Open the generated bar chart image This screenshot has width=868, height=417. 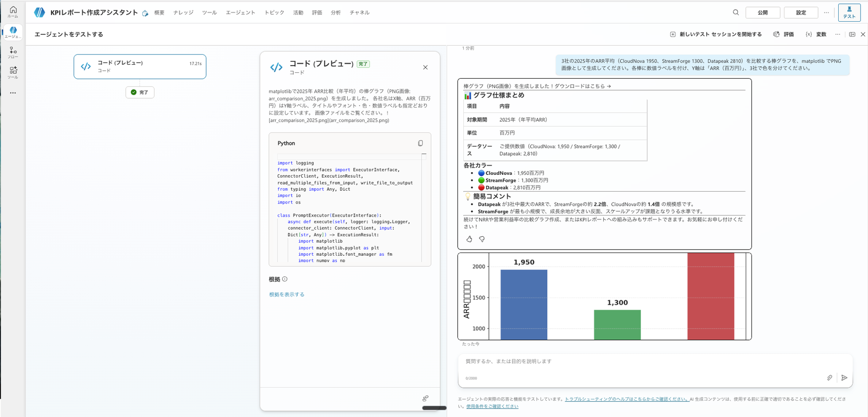(x=604, y=296)
